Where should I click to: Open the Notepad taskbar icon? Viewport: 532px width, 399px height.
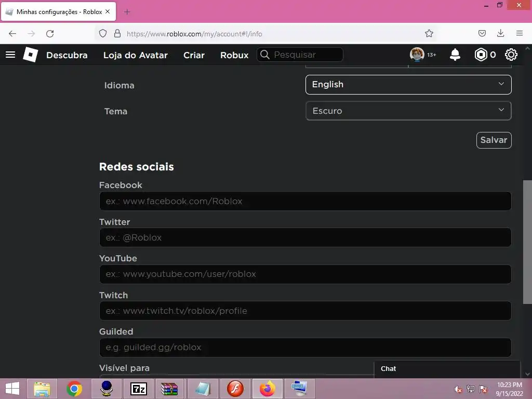coord(203,389)
